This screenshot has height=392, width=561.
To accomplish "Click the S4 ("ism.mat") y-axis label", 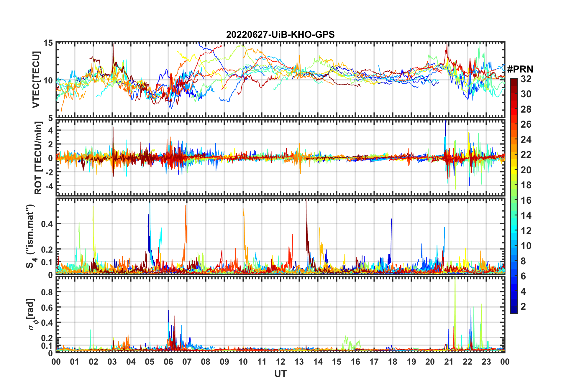I will point(30,236).
